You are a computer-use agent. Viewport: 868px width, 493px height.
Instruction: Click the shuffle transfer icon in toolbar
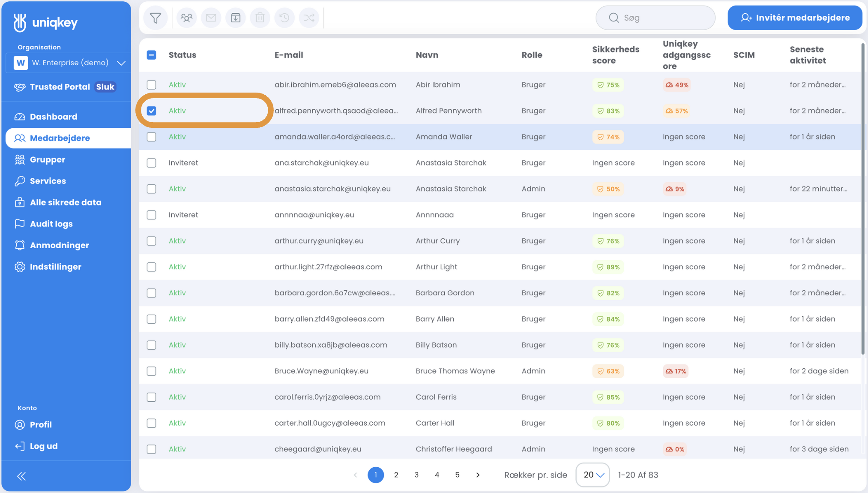tap(309, 18)
